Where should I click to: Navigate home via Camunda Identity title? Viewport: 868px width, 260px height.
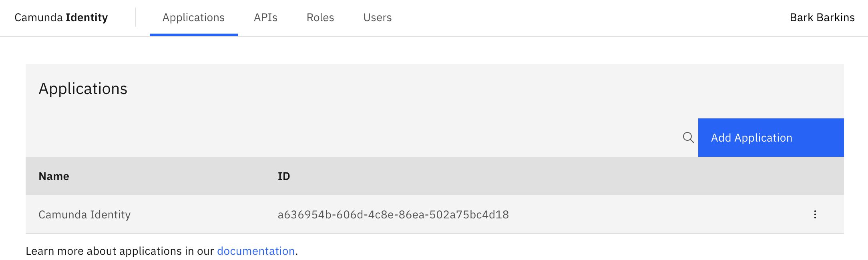pos(61,17)
